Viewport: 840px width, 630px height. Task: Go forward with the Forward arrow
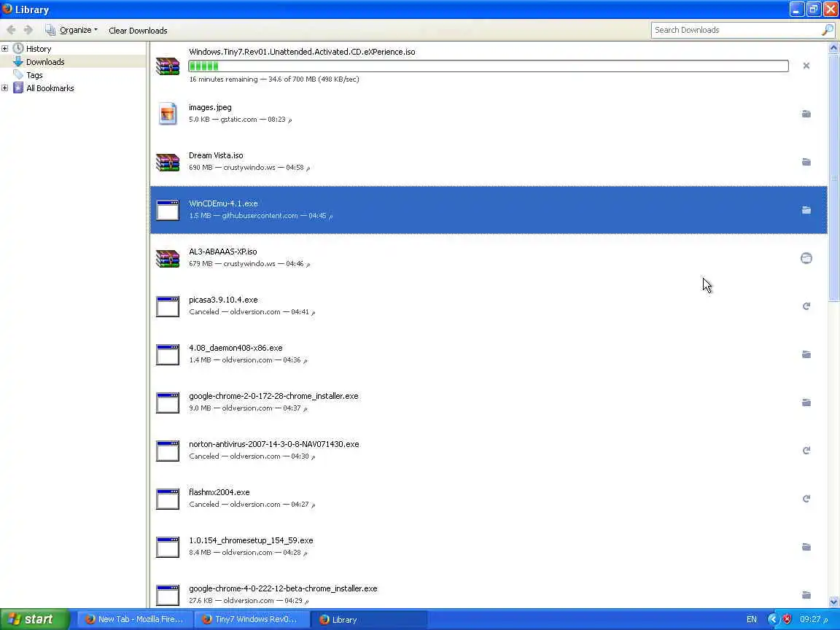pyautogui.click(x=28, y=30)
